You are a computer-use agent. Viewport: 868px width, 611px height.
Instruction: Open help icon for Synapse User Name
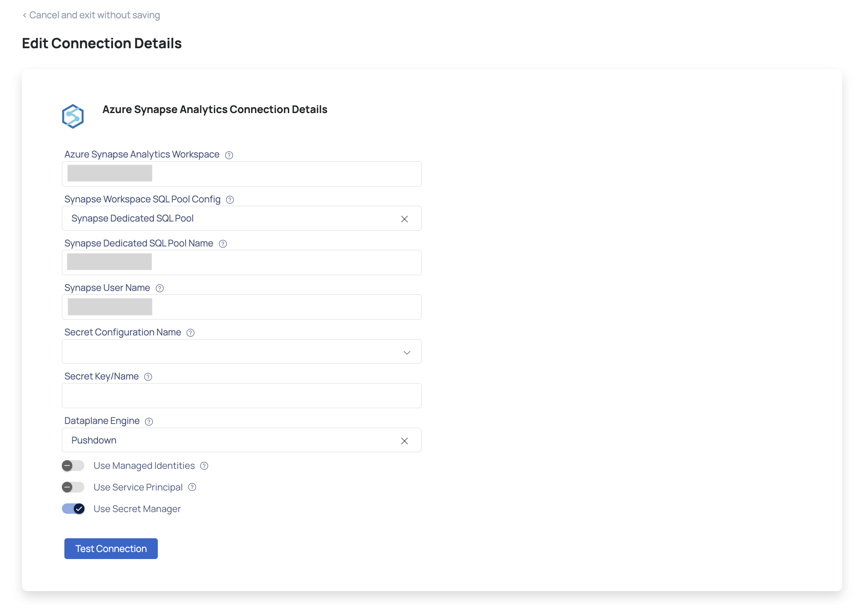pos(160,288)
